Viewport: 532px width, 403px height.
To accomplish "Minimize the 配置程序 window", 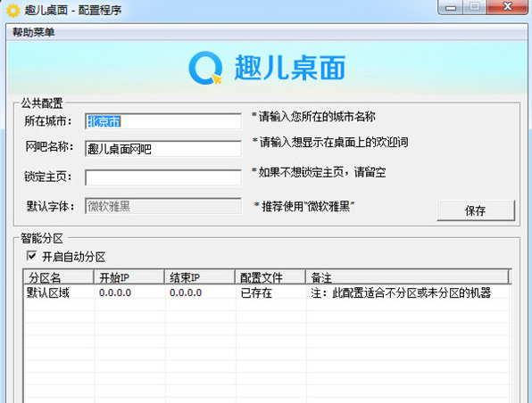I will point(450,7).
